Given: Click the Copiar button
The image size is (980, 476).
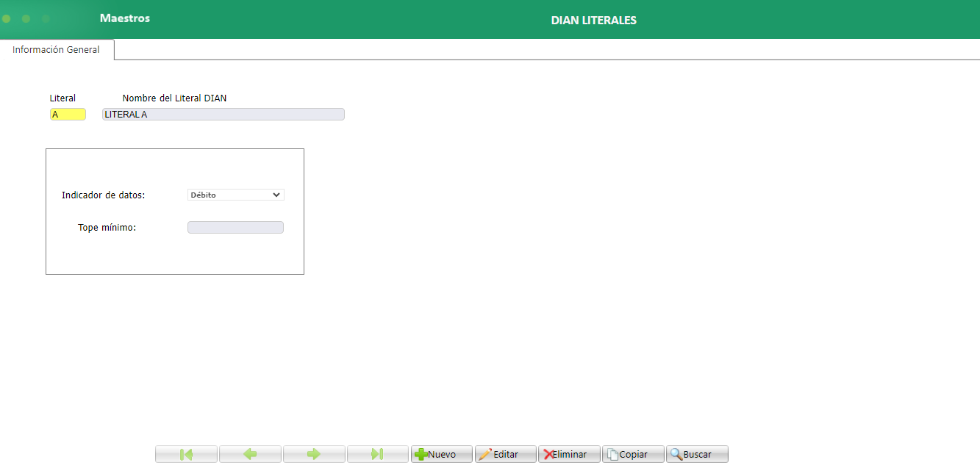Looking at the screenshot, I should 633,454.
